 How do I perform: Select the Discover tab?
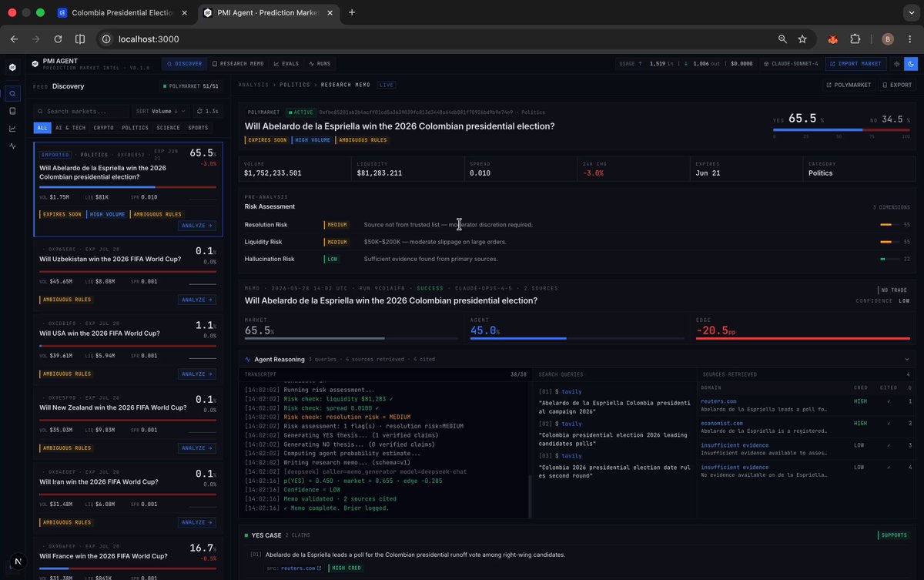pyautogui.click(x=185, y=64)
